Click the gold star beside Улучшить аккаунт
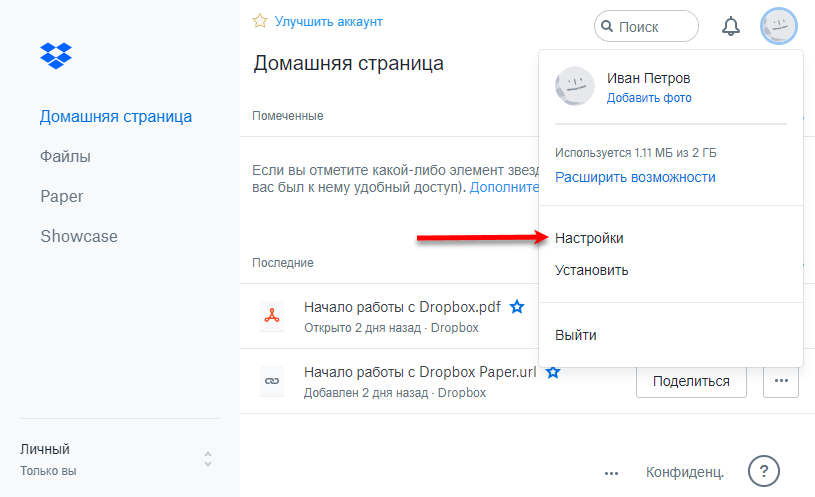The image size is (815, 497). 260,21
